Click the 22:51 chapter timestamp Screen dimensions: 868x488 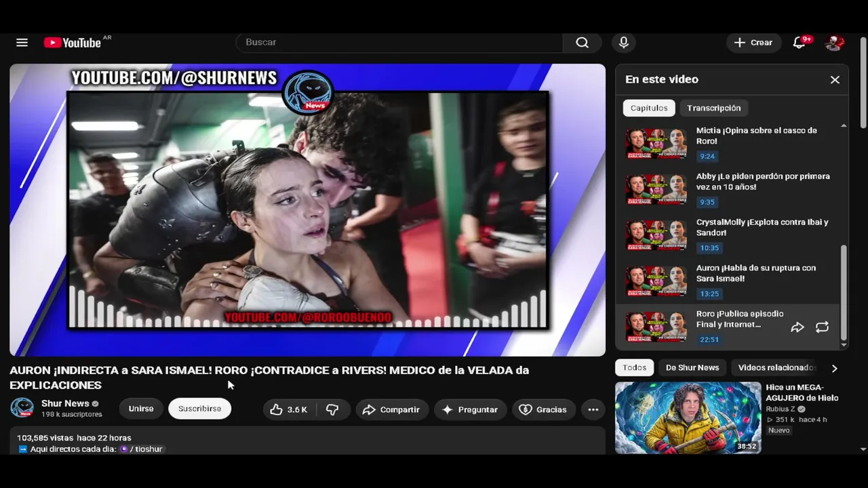(x=709, y=340)
